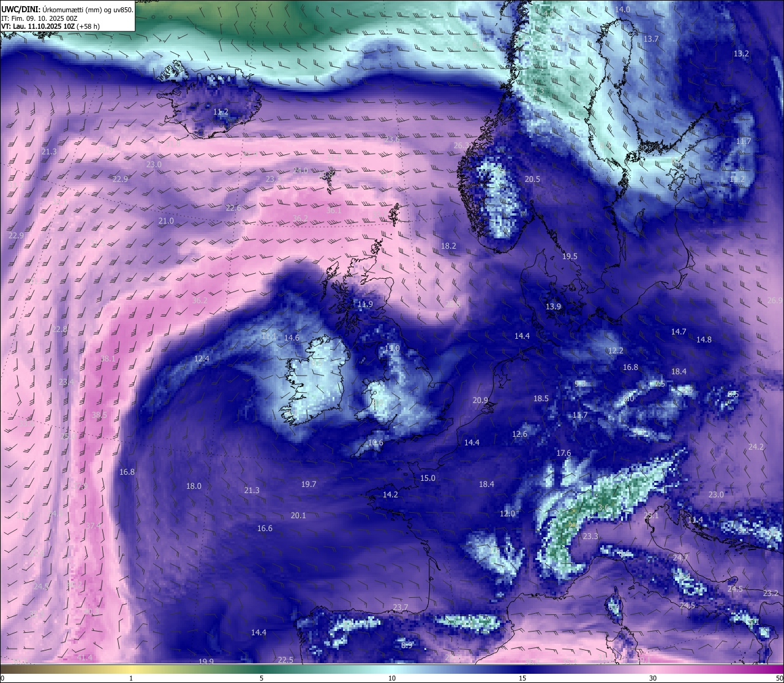Click the 19.5 value label
Viewport: 784px width, 683px height.
pos(570,256)
